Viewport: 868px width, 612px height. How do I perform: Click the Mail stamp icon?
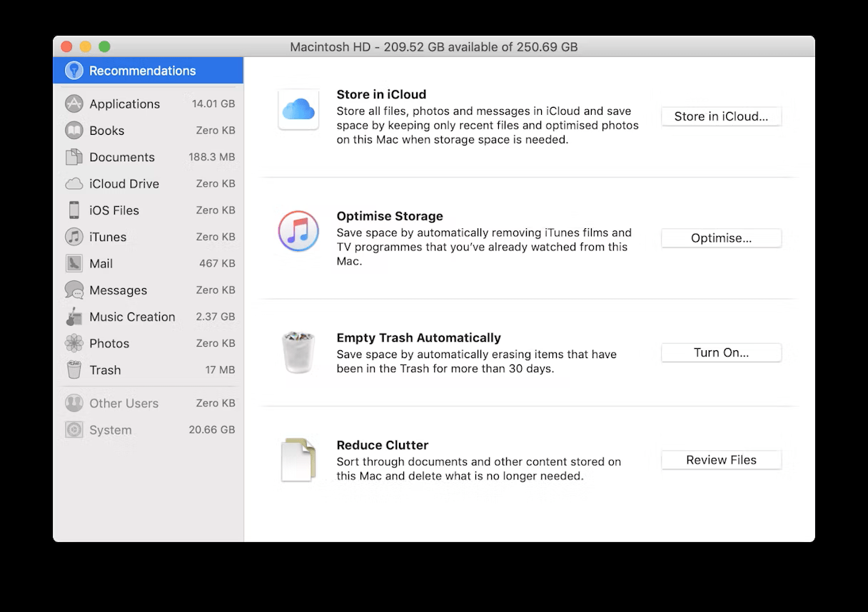coord(74,263)
